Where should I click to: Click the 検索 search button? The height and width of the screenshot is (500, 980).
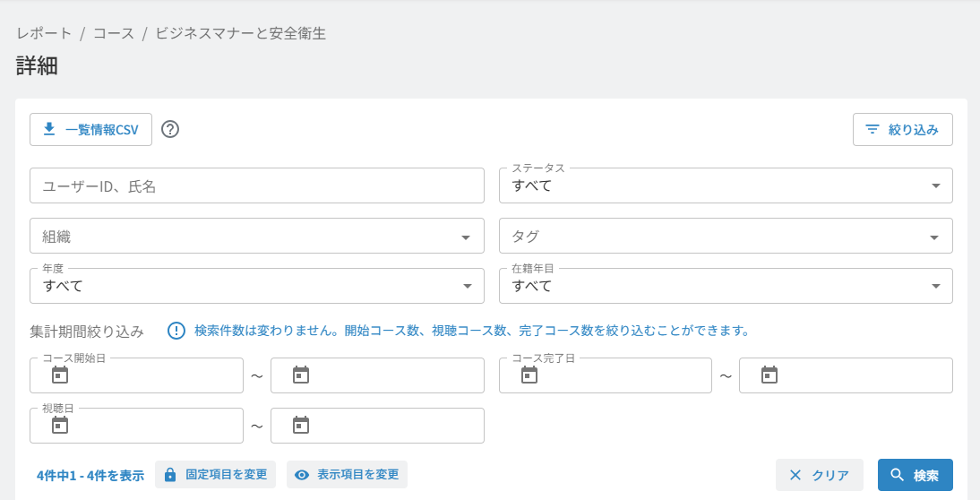(915, 475)
